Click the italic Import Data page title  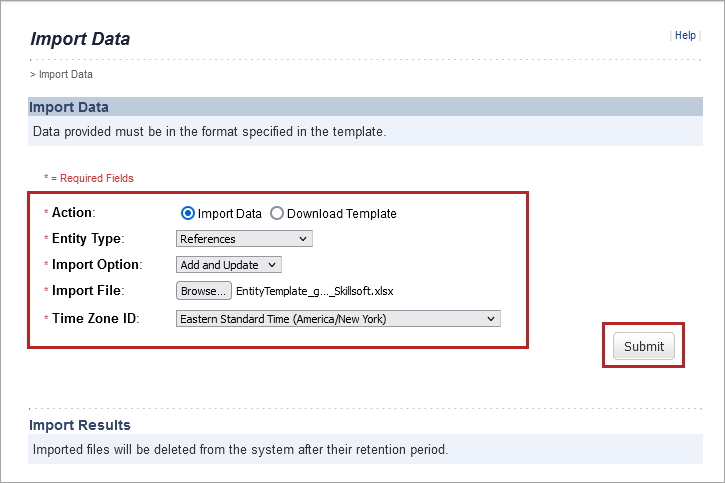tap(80, 40)
